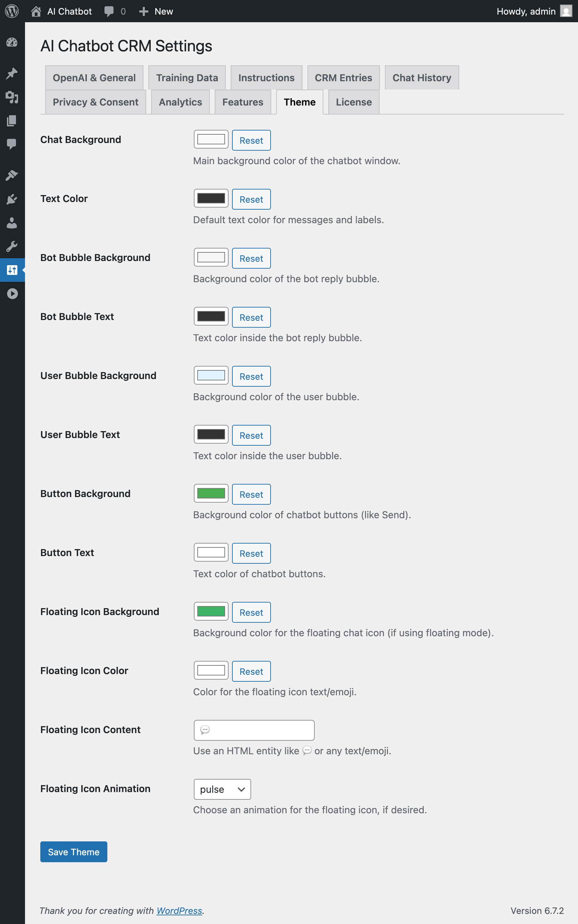The image size is (578, 924).
Task: Click the collapse menu arrow icon
Action: (12, 293)
